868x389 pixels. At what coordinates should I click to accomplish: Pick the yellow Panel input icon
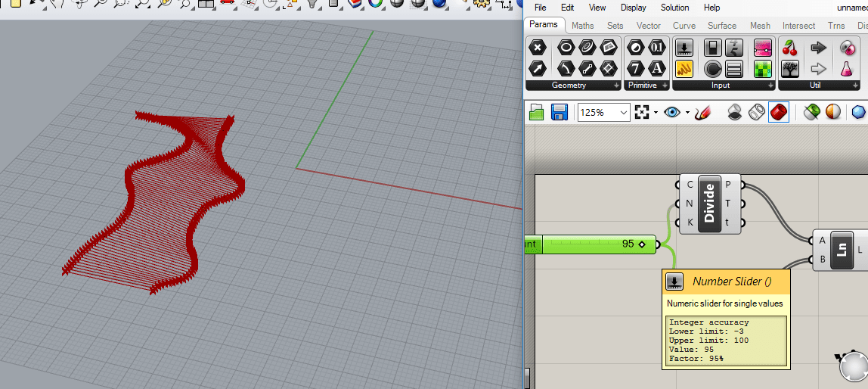[x=685, y=69]
